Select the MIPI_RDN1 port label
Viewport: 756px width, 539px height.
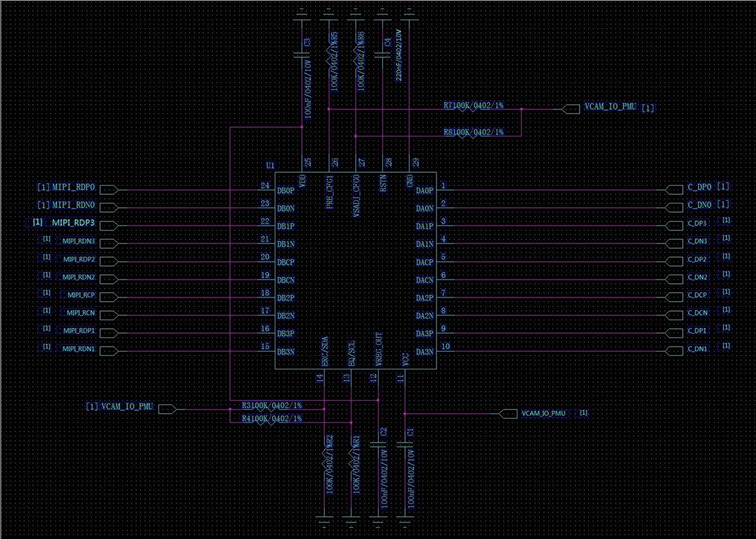pos(79,348)
